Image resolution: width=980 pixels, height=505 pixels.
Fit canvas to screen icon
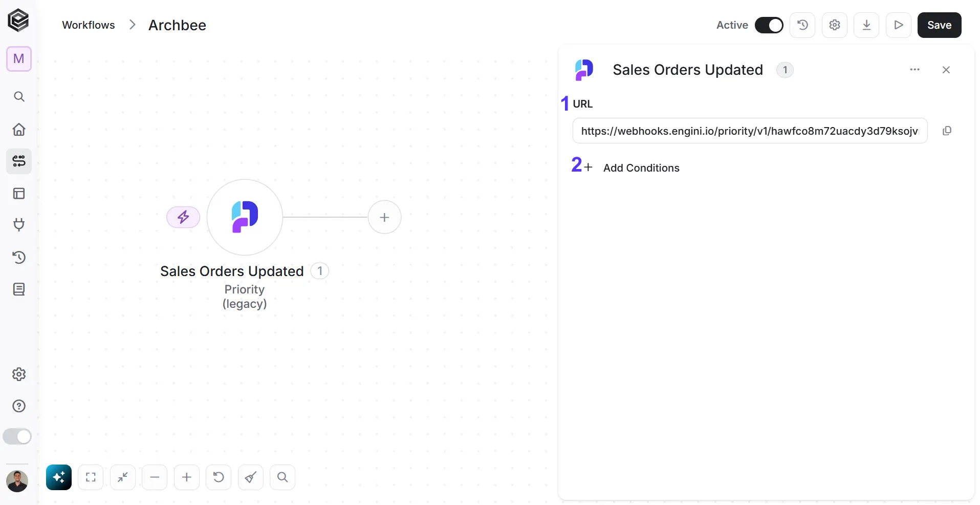[91, 477]
